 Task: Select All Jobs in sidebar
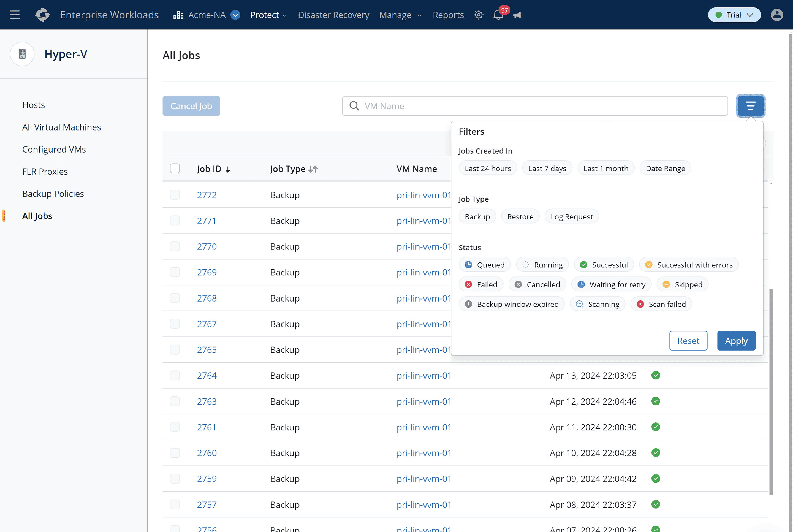(37, 216)
